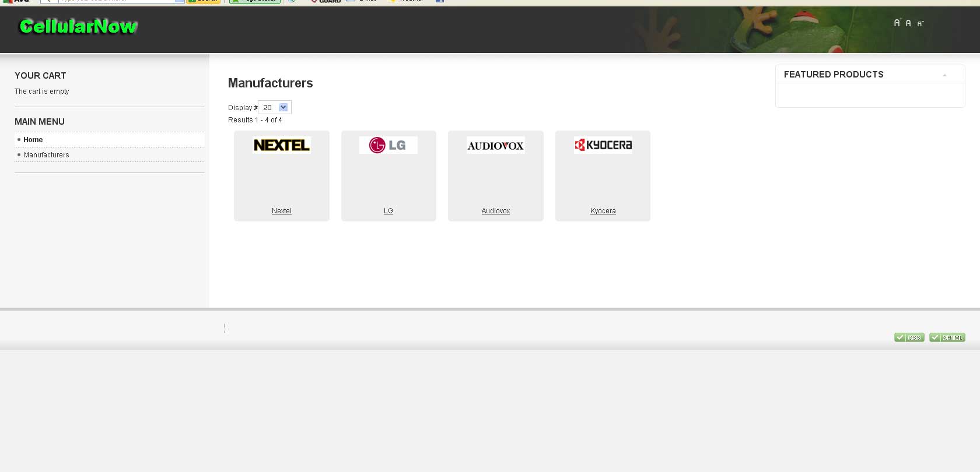Click the Nextel logo image

click(282, 145)
